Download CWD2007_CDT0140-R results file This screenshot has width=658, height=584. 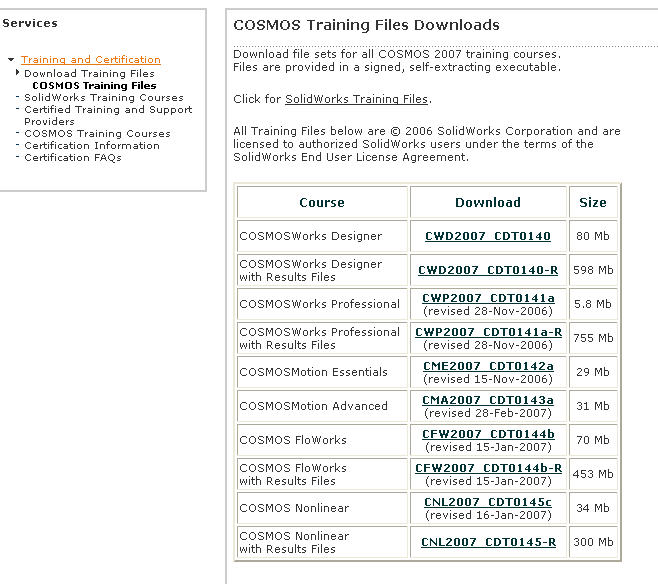[488, 270]
